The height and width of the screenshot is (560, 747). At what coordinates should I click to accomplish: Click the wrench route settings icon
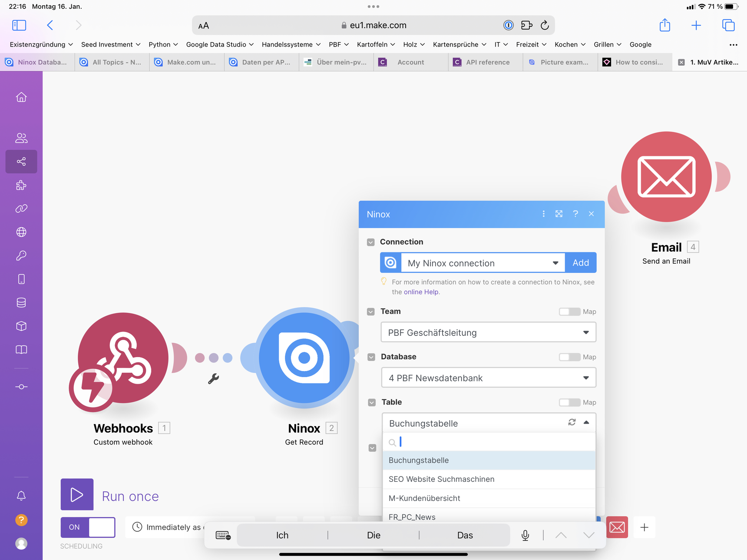tap(213, 379)
